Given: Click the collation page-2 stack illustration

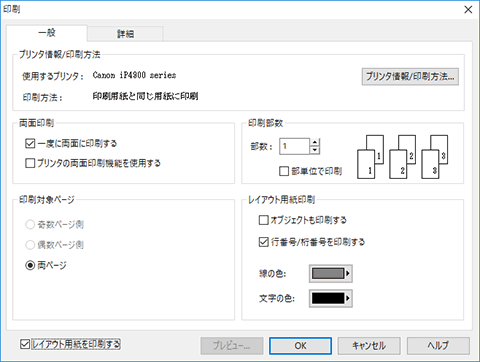Looking at the screenshot, I should point(402,157).
